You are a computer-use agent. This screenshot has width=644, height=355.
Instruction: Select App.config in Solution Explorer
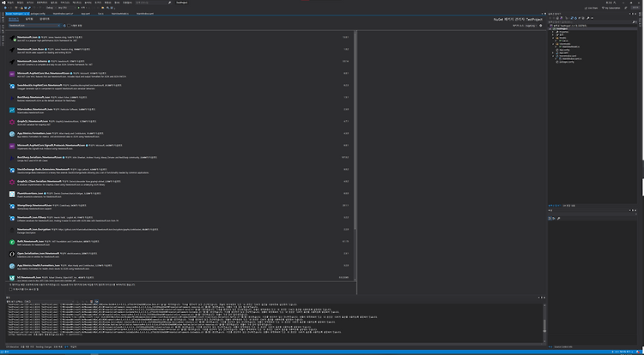(x=564, y=50)
